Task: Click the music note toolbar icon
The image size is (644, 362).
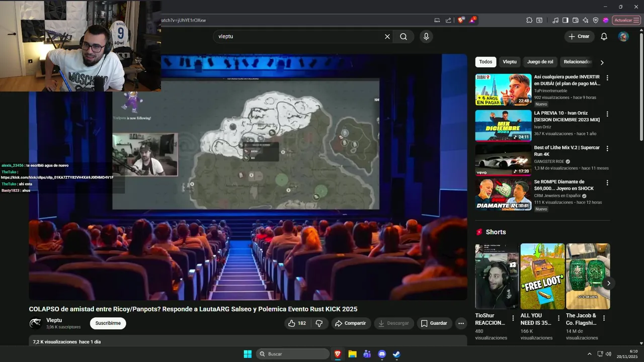Action: (555, 20)
